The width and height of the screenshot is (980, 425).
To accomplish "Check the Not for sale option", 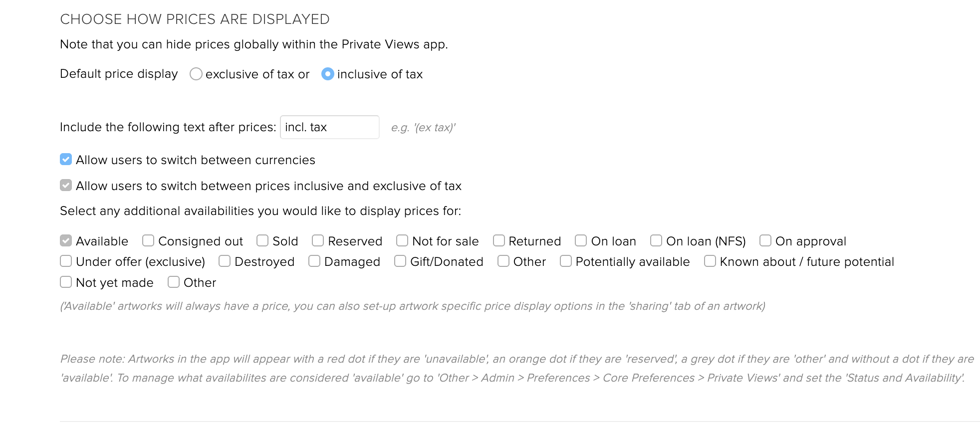I will tap(402, 241).
